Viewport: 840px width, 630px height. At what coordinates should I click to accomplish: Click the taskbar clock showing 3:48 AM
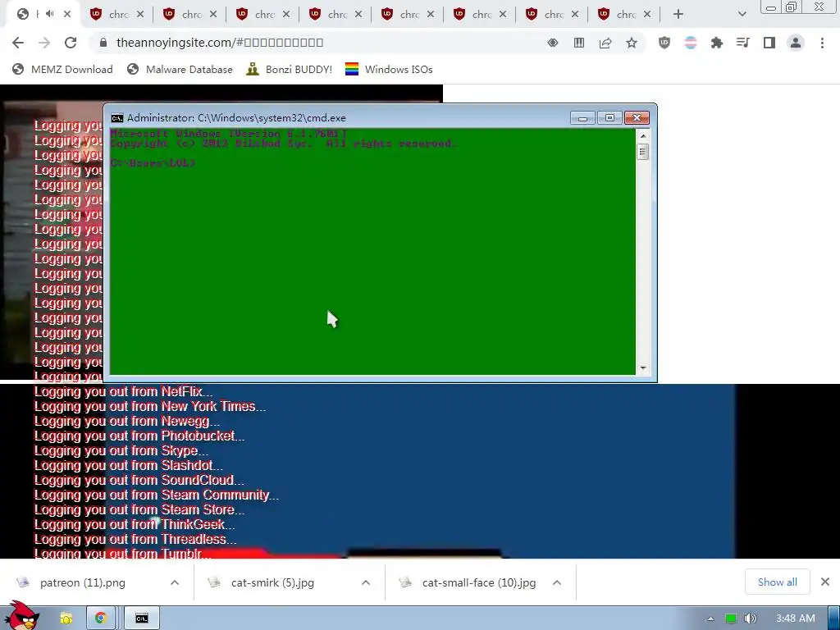click(x=796, y=619)
